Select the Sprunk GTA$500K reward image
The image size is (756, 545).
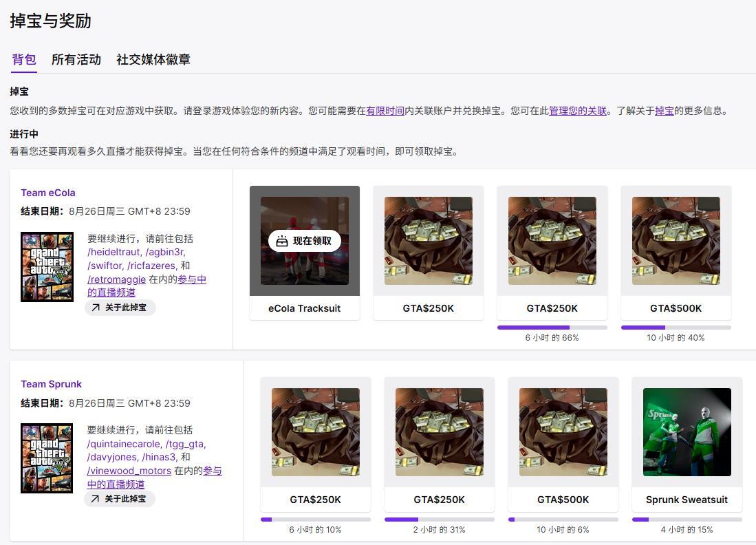[x=563, y=432]
